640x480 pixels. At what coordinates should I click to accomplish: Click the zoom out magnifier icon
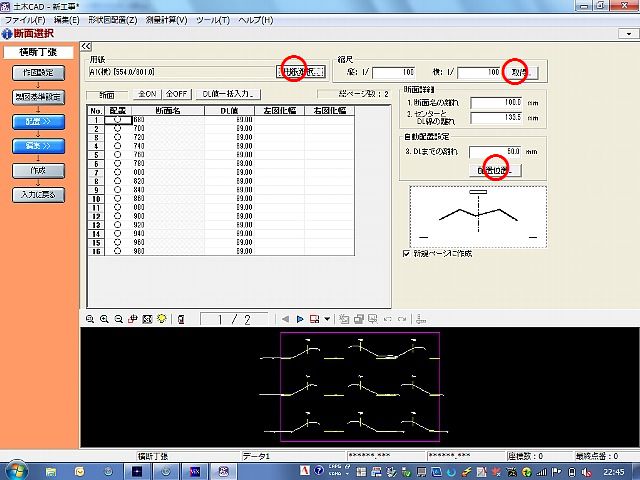coord(118,319)
